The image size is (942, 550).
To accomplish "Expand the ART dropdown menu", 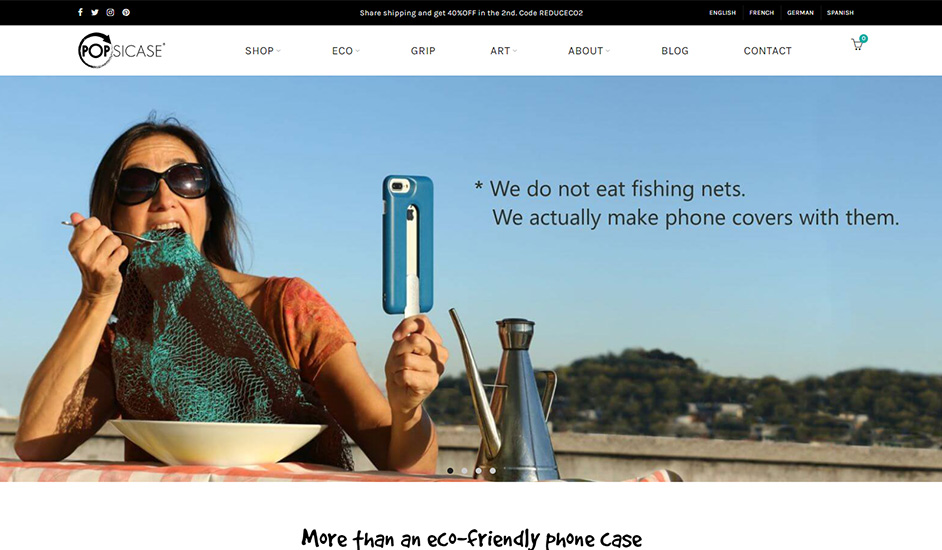I will [503, 51].
